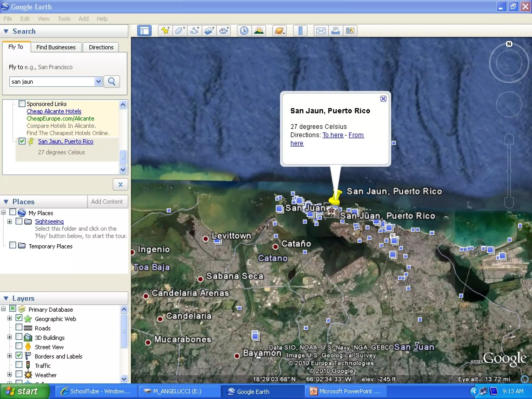Screen dimensions: 532x399
Task: Enable the Roads layer checkbox
Action: [x=19, y=327]
